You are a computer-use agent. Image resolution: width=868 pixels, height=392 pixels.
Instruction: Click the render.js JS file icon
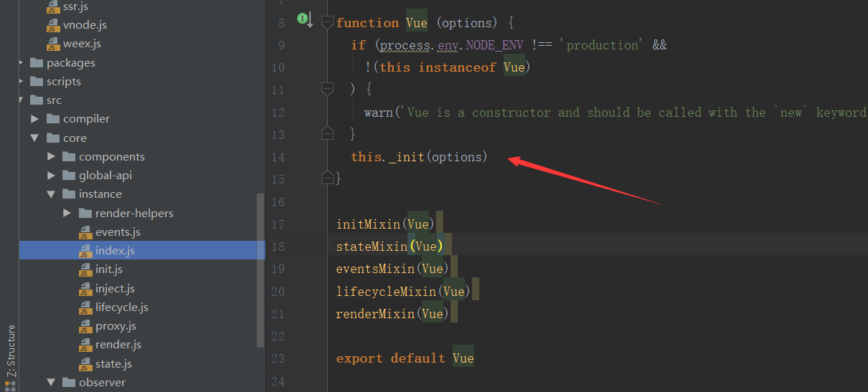tap(85, 345)
